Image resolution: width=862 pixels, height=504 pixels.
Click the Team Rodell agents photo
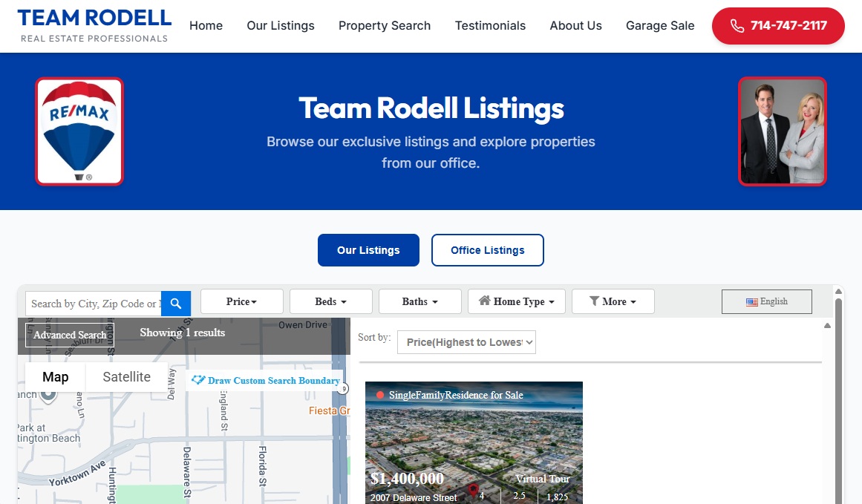(782, 130)
